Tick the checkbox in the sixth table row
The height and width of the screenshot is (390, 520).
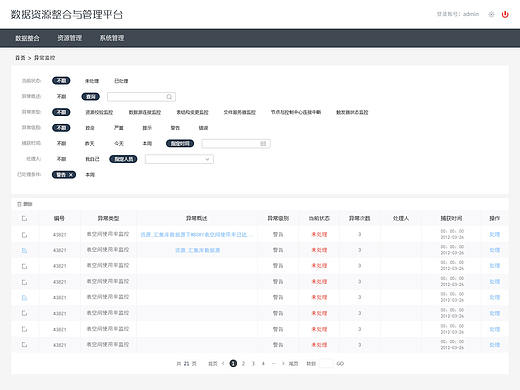coord(24,313)
